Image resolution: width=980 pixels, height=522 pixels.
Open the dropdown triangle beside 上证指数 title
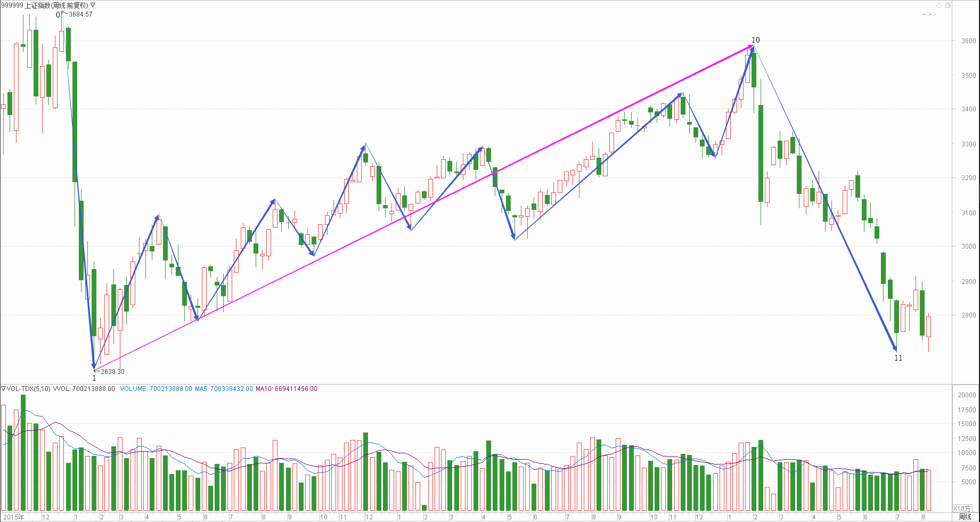93,5
